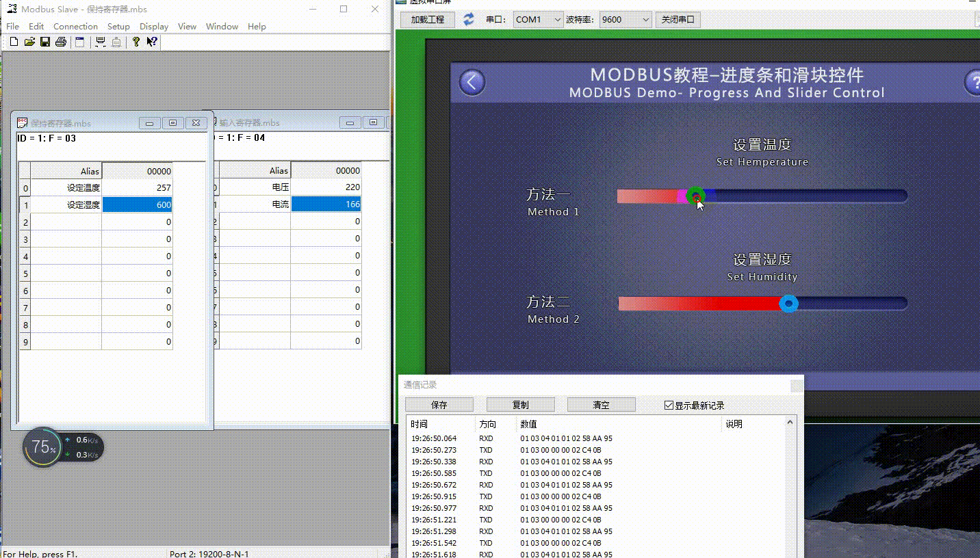This screenshot has width=980, height=558.
Task: Uncheck the 显示最新记录 checkbox
Action: [669, 406]
